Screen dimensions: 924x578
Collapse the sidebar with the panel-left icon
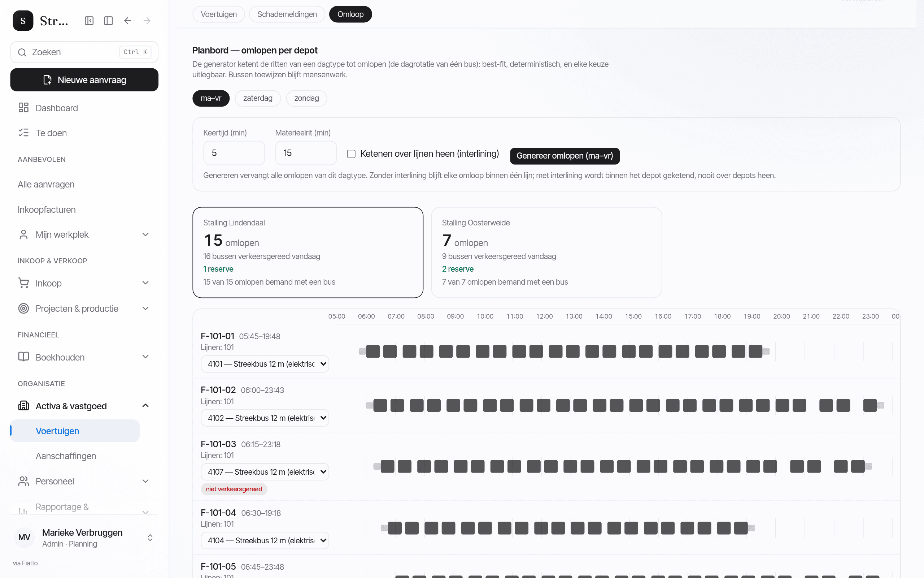pos(89,21)
